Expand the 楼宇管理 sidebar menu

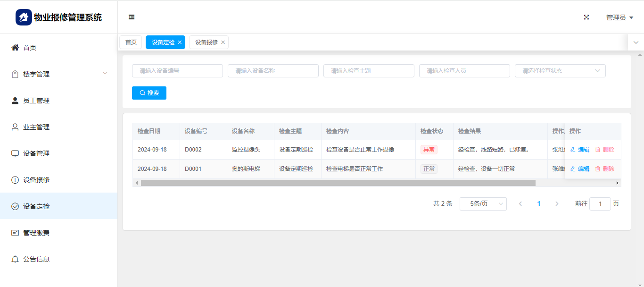(x=58, y=74)
